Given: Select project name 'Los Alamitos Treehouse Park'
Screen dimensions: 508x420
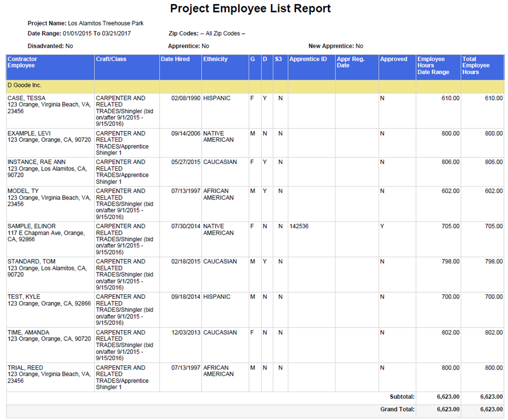Looking at the screenshot, I should pyautogui.click(x=105, y=23).
